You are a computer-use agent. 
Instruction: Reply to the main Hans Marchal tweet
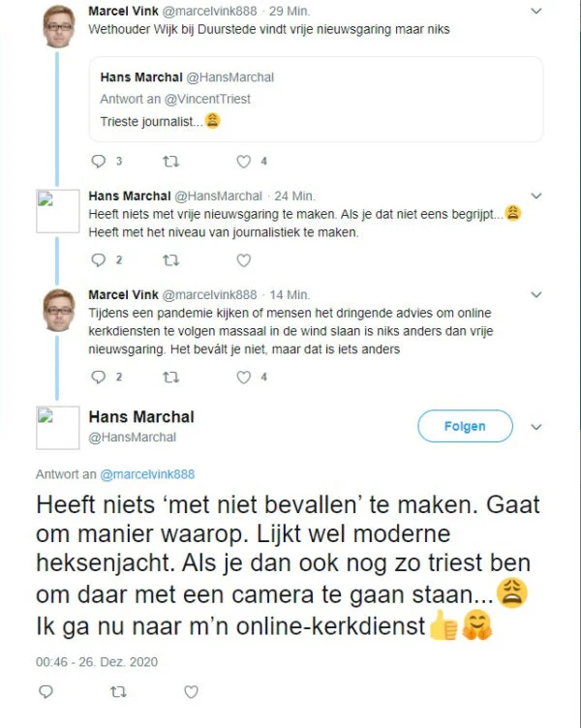point(46,691)
